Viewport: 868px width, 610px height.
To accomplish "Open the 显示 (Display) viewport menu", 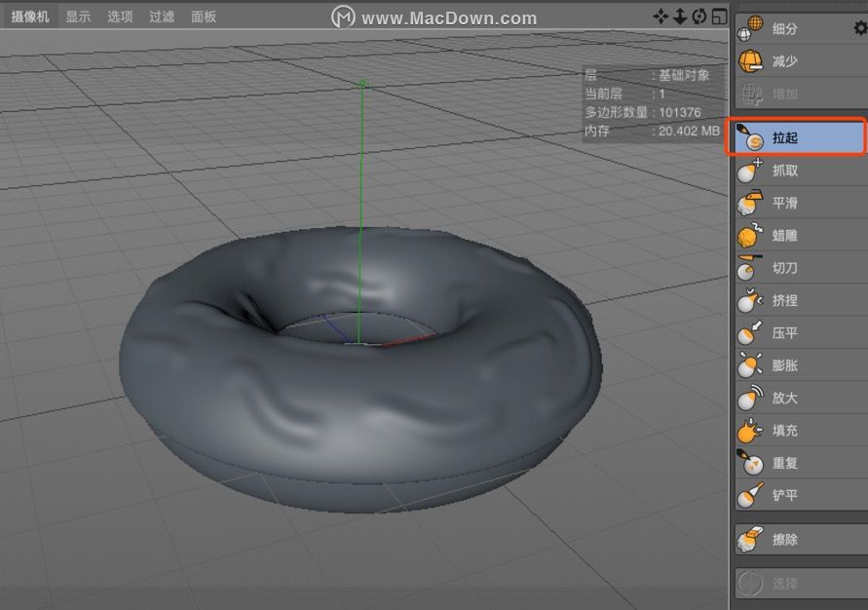I will coord(78,17).
